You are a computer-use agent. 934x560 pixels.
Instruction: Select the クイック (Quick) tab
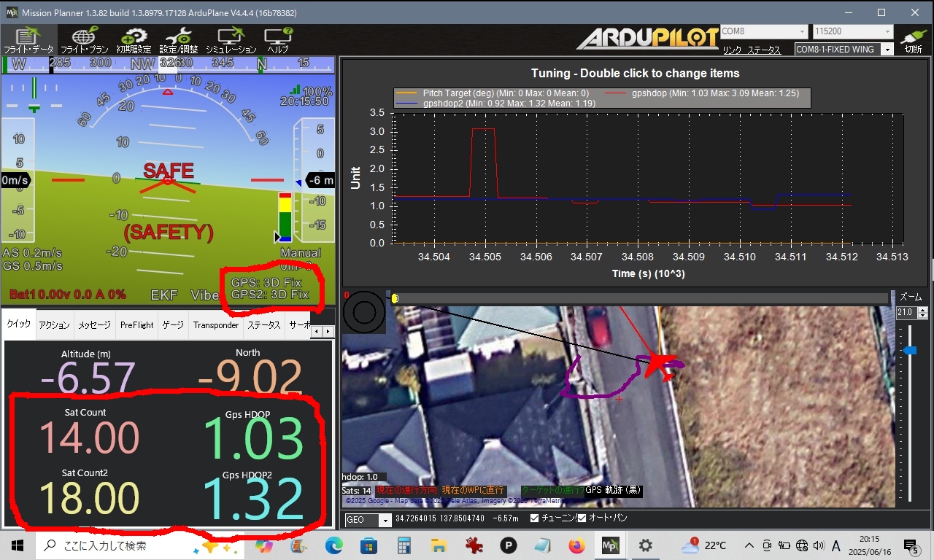click(x=19, y=324)
